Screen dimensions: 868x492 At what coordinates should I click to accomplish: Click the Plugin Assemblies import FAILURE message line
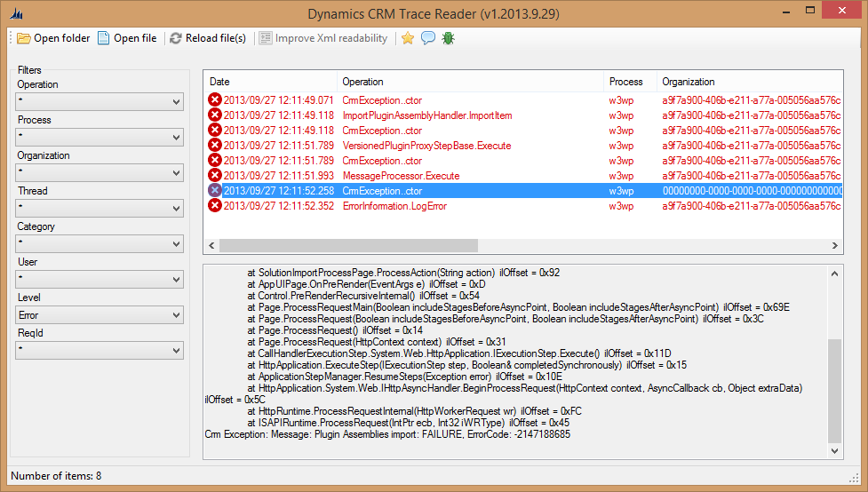[387, 434]
